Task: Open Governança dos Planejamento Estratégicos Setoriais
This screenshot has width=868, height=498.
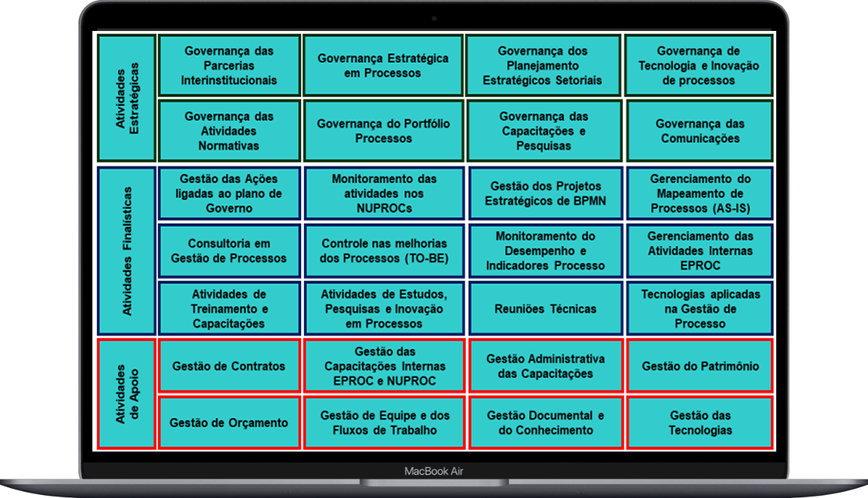Action: (542, 66)
